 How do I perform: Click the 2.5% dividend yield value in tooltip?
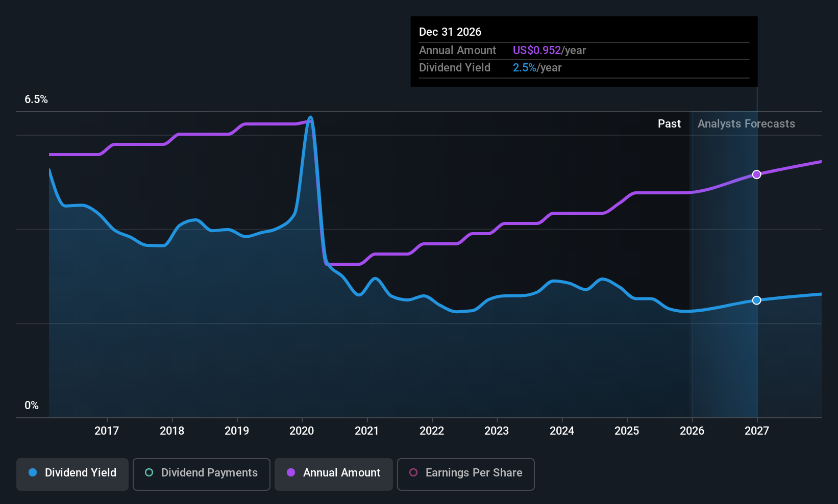(524, 68)
